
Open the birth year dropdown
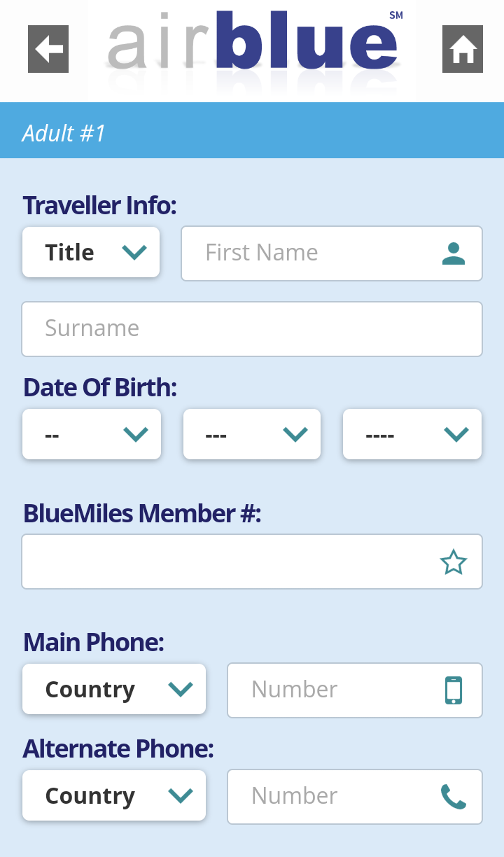pyautogui.click(x=412, y=434)
